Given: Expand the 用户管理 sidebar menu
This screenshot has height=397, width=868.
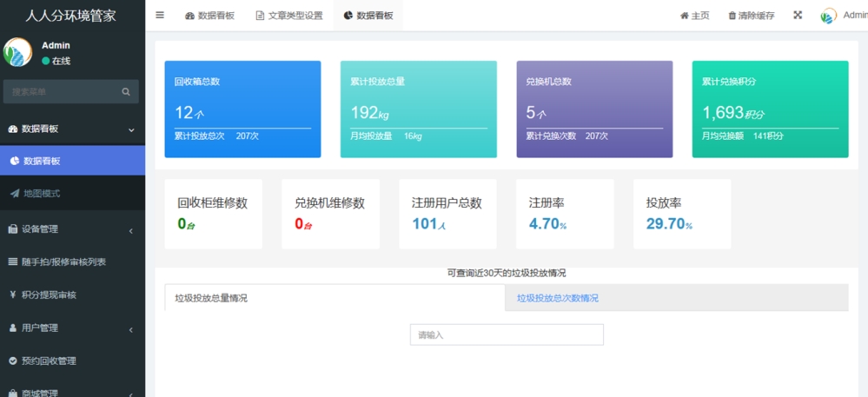Looking at the screenshot, I should [72, 328].
